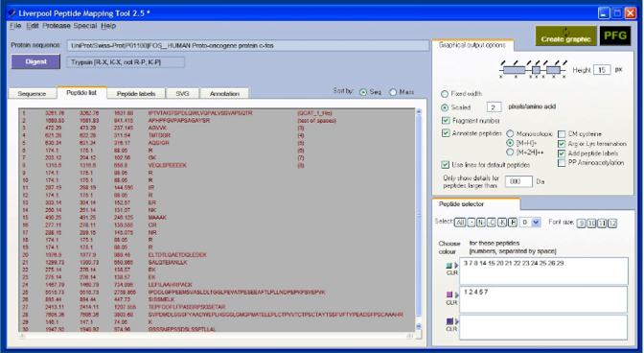Click the Height pixel input field
The image size is (644, 353).
tap(602, 70)
